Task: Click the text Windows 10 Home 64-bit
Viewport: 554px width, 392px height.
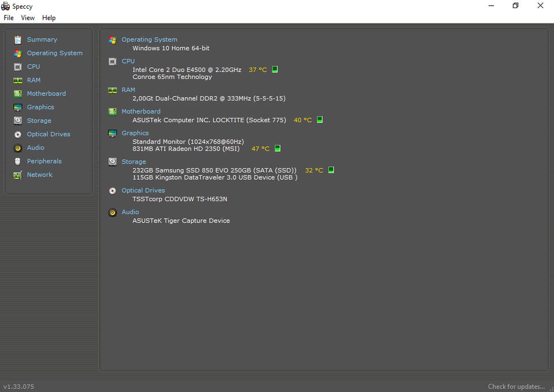Action: coord(171,48)
